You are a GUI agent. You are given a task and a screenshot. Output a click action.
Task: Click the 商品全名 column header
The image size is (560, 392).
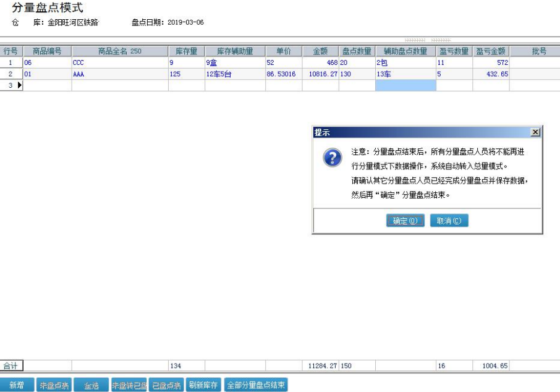click(x=120, y=51)
